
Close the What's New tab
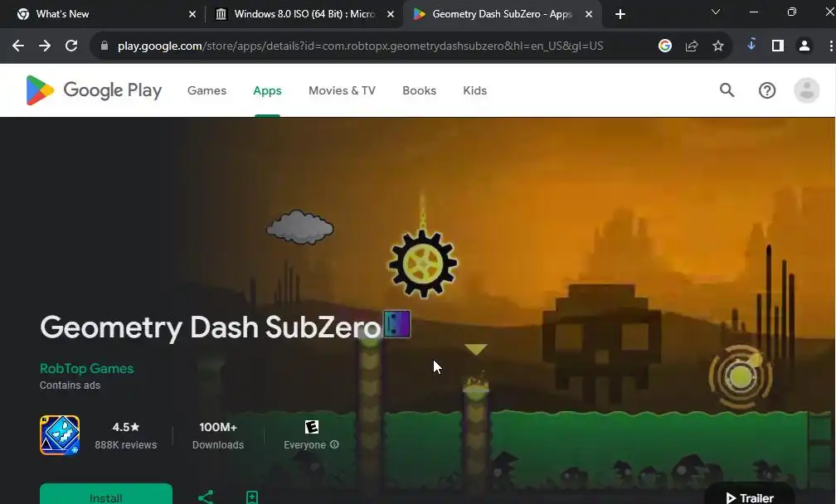click(192, 14)
